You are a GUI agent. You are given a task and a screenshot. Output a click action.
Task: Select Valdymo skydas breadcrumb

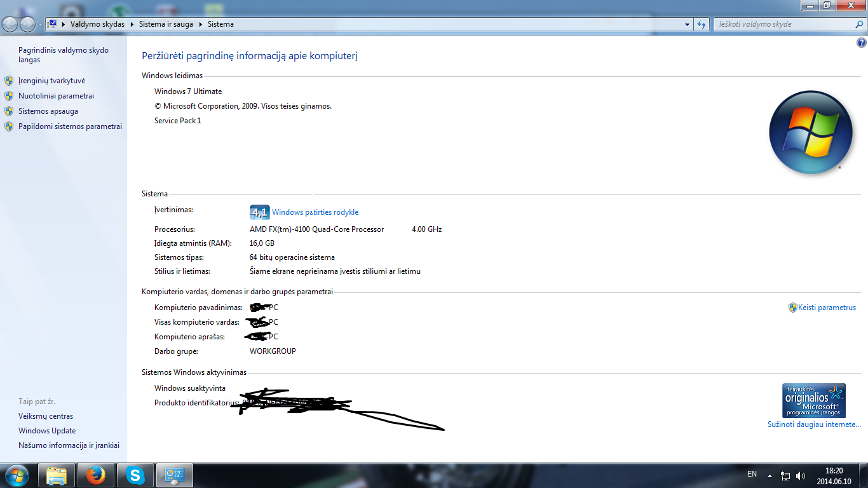pyautogui.click(x=97, y=24)
